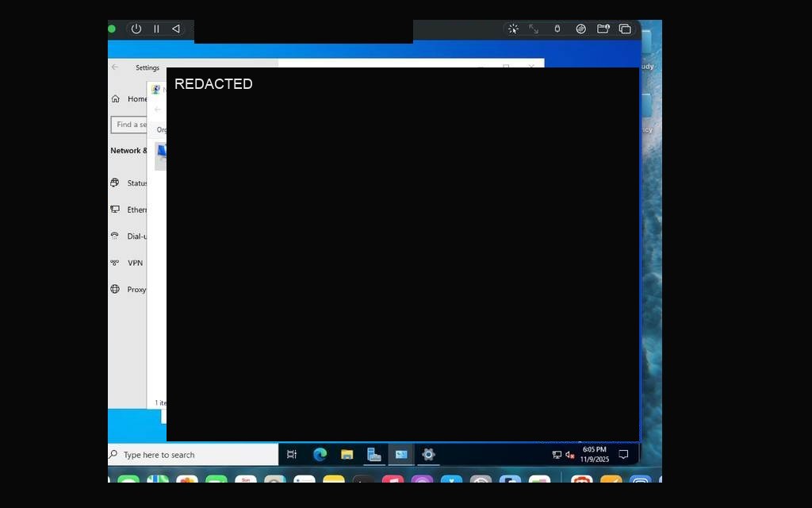Open File Explorer from taskbar

click(347, 455)
